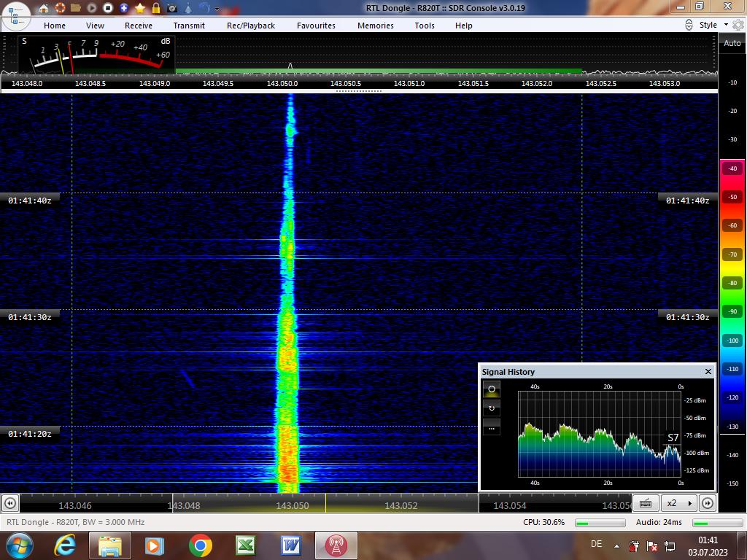Click the DE language indicator in the tray
747x560 pixels.
tap(596, 544)
